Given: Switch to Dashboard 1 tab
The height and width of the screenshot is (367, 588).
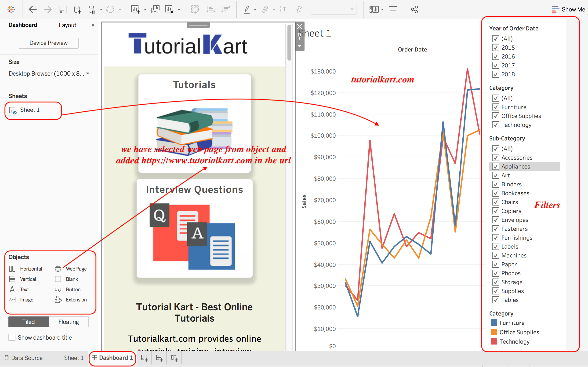Looking at the screenshot, I should (112, 358).
